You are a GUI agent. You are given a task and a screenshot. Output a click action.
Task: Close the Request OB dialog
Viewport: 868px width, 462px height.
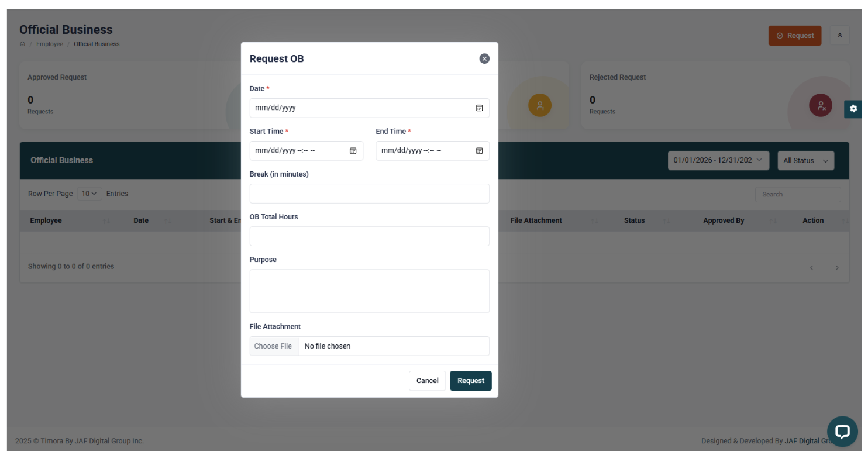click(x=484, y=58)
